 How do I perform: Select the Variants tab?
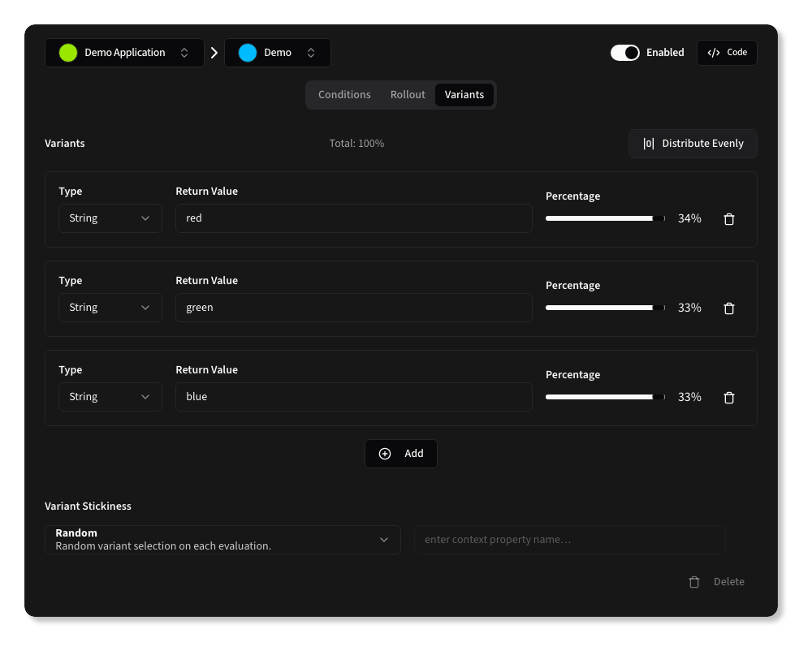(x=464, y=95)
